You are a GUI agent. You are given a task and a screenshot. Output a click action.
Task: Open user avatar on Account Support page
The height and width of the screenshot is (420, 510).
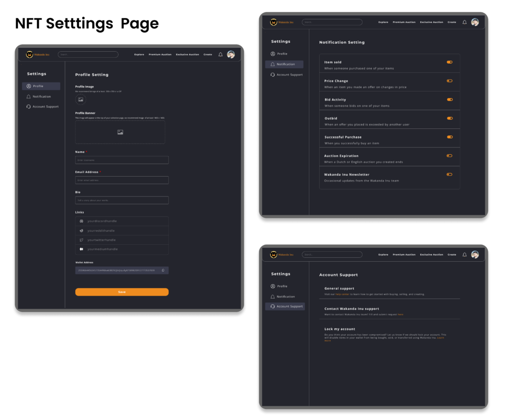coord(475,254)
